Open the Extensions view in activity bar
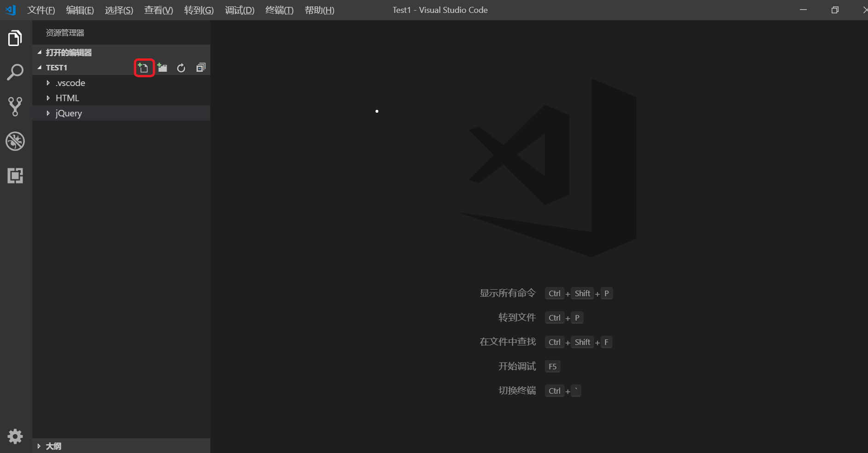The height and width of the screenshot is (453, 868). click(x=15, y=176)
